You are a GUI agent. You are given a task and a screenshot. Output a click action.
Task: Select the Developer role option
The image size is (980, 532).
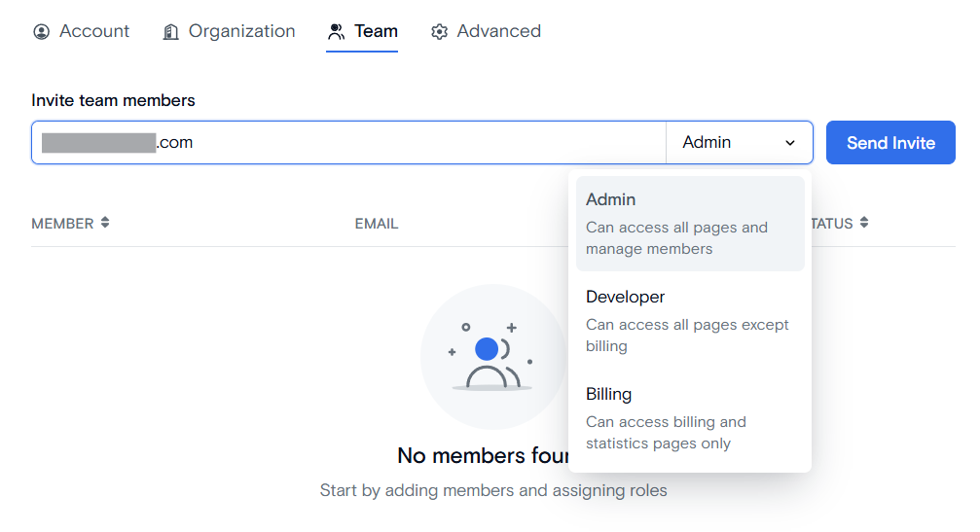[x=689, y=320]
